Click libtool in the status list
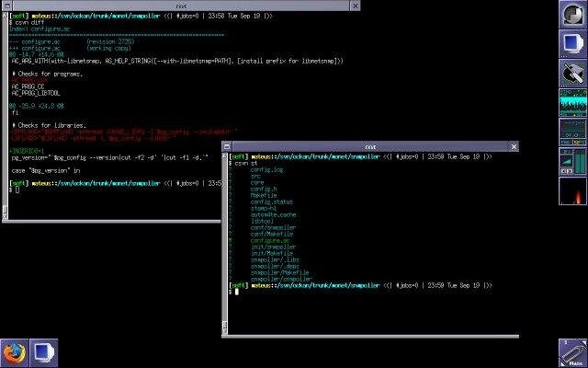Image resolution: width=588 pixels, height=368 pixels. 262,221
